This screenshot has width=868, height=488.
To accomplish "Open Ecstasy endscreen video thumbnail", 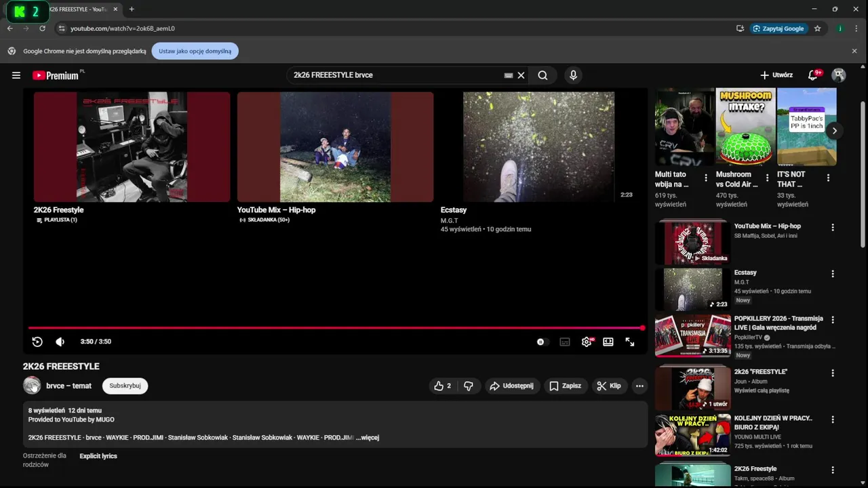I will click(x=538, y=147).
